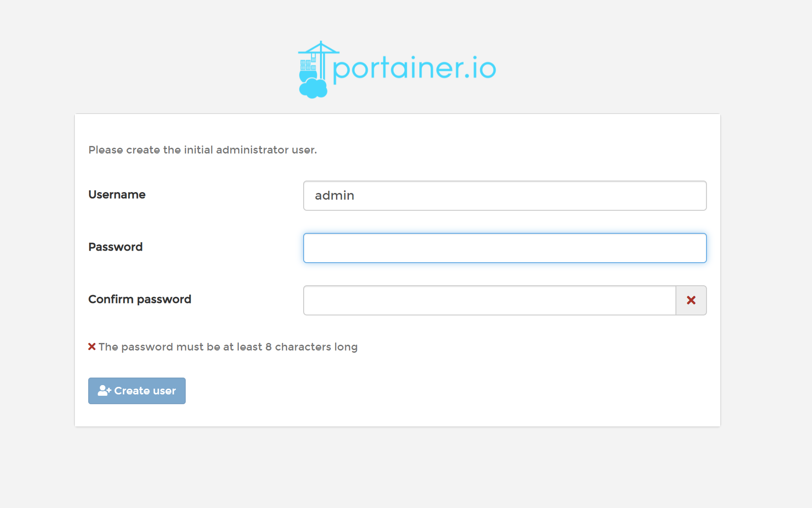Click into the Password input field
The height and width of the screenshot is (508, 812).
tap(505, 248)
